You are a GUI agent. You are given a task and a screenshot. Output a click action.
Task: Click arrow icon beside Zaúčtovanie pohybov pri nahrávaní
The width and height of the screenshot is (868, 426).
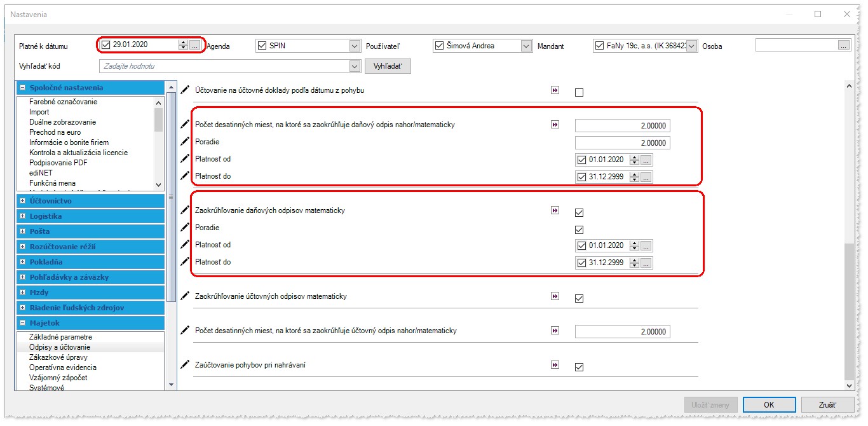tap(555, 365)
